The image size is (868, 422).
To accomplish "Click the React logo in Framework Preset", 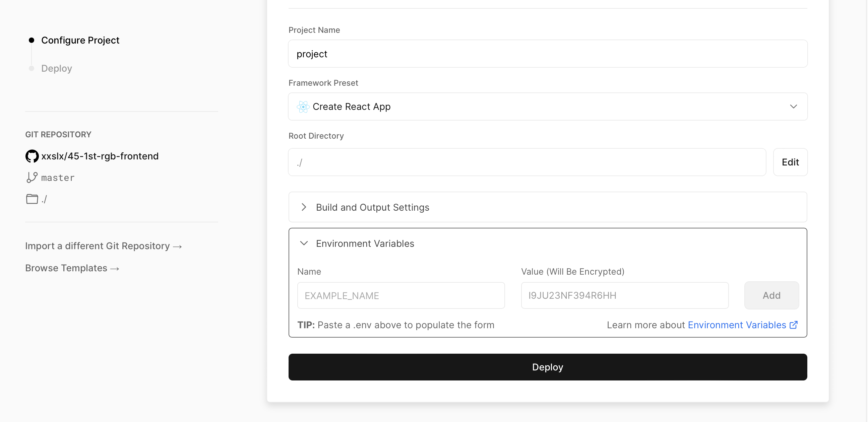I will click(x=303, y=107).
